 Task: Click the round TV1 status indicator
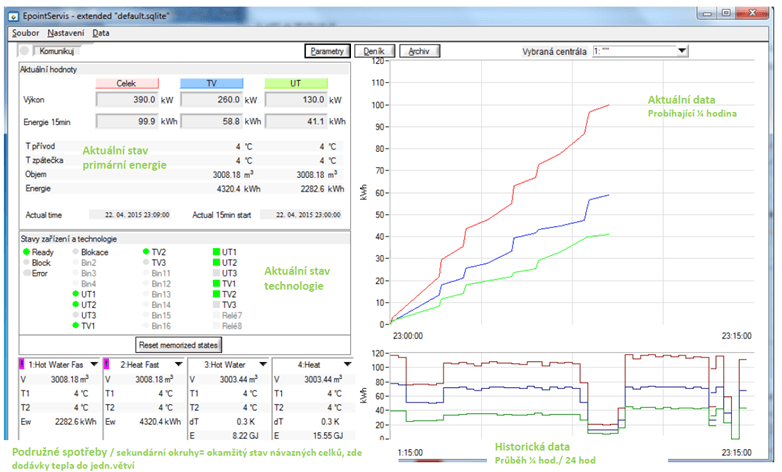click(x=76, y=325)
